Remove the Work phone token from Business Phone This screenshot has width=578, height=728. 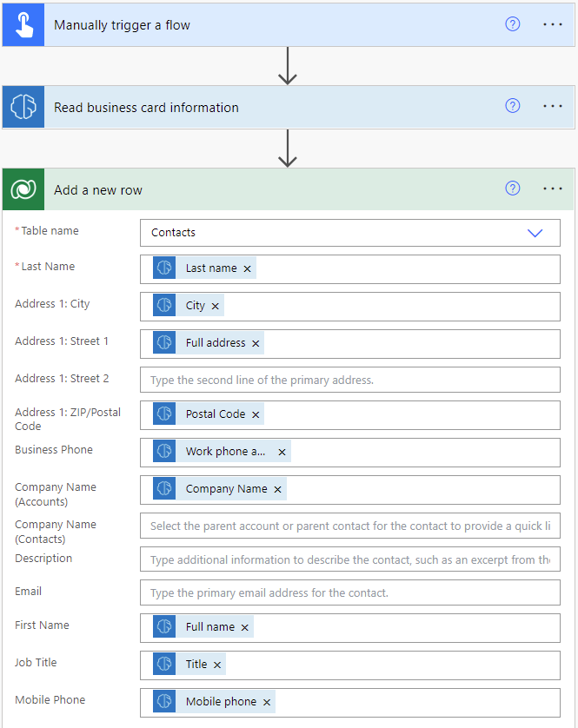[282, 453]
